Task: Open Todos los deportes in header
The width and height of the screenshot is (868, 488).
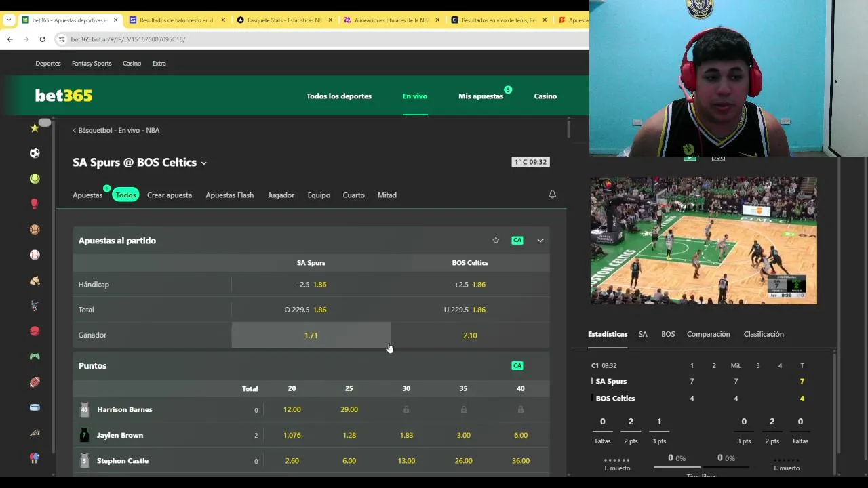Action: [x=338, y=96]
